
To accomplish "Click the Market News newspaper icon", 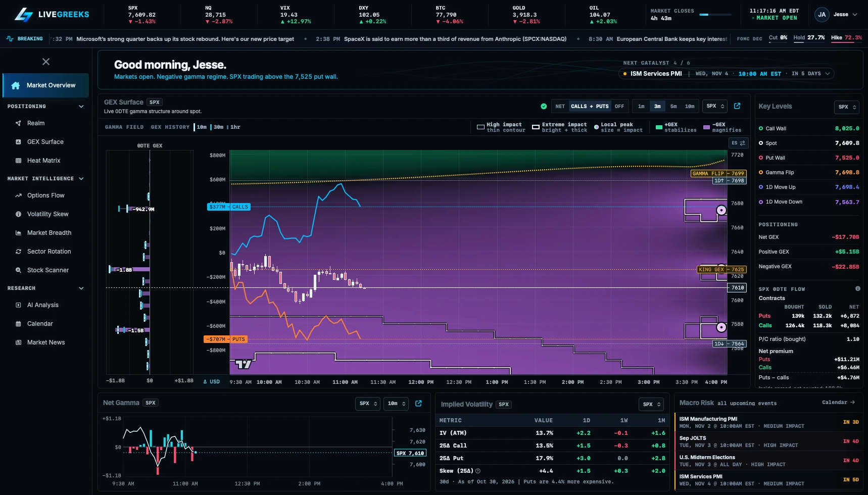I will (18, 342).
